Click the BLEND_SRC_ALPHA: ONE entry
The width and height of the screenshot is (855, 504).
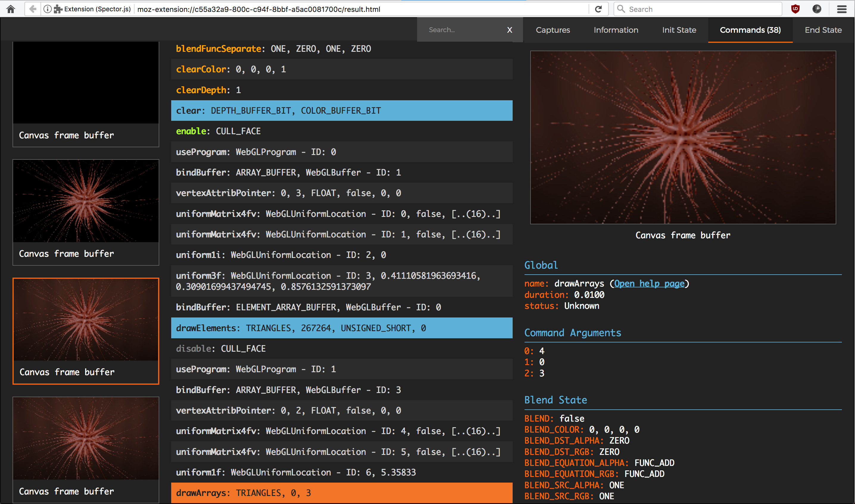click(x=574, y=485)
